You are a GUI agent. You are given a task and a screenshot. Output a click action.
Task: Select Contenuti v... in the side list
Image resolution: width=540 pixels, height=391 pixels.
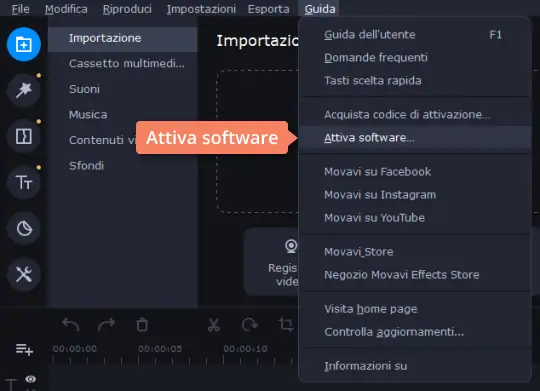tap(102, 140)
